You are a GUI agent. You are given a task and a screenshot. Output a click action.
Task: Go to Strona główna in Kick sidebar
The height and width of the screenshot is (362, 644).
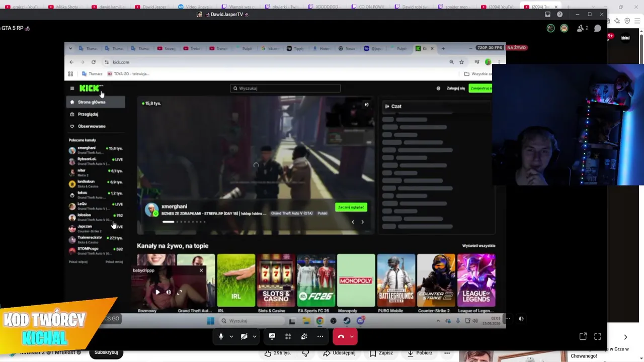[96, 102]
